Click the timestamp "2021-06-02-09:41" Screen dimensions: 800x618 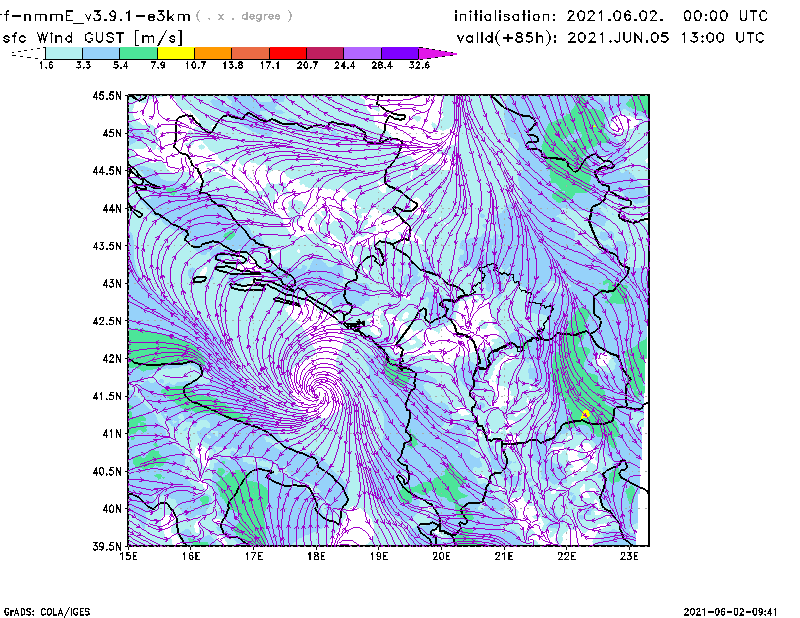(x=730, y=612)
